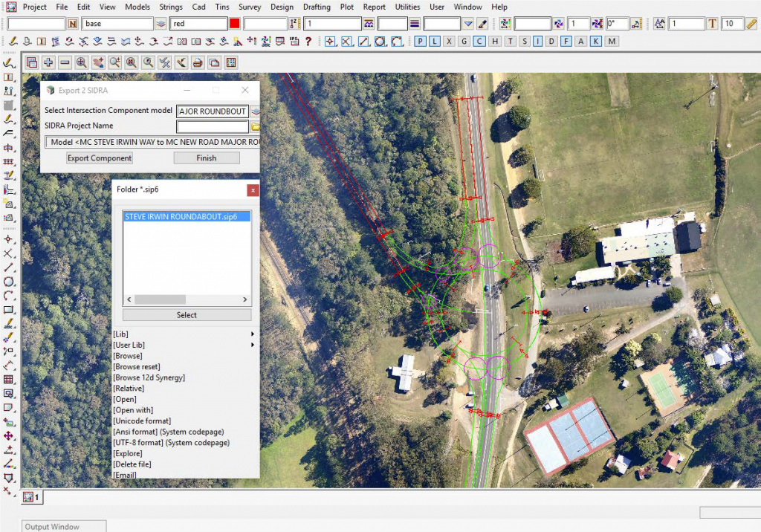Click the model layers icon beside 'base' field
The height and width of the screenshot is (532, 761).
161,24
